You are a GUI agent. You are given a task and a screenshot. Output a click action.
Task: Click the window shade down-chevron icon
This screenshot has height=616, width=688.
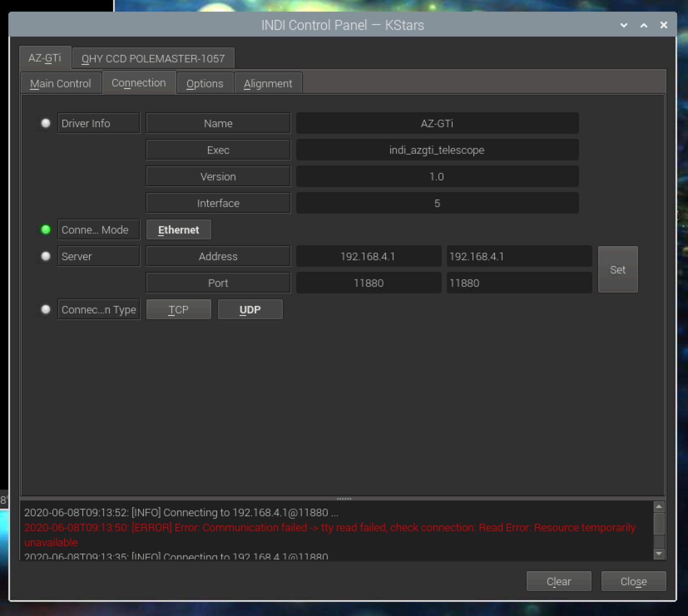coord(624,25)
